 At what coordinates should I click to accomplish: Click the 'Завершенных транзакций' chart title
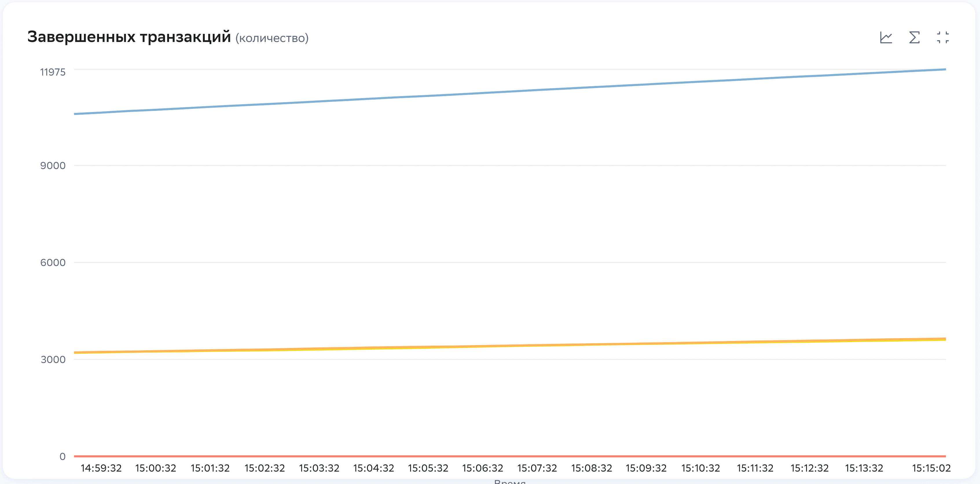click(x=129, y=37)
